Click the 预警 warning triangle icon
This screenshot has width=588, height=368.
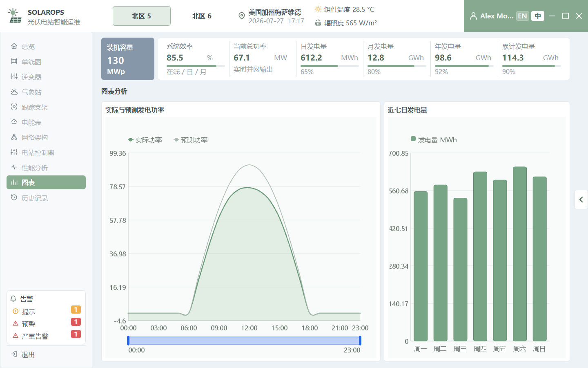point(16,323)
